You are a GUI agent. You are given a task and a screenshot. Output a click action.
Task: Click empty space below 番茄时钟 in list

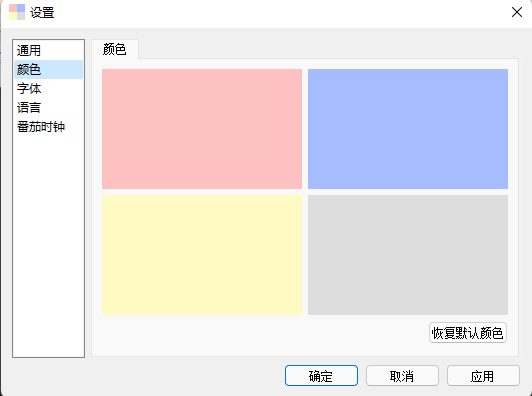[x=49, y=244]
